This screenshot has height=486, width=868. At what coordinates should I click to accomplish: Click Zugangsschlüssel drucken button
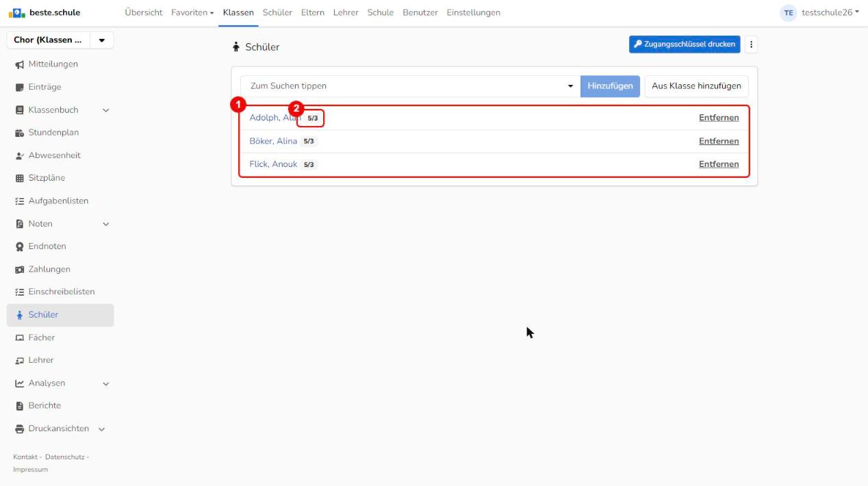[685, 44]
